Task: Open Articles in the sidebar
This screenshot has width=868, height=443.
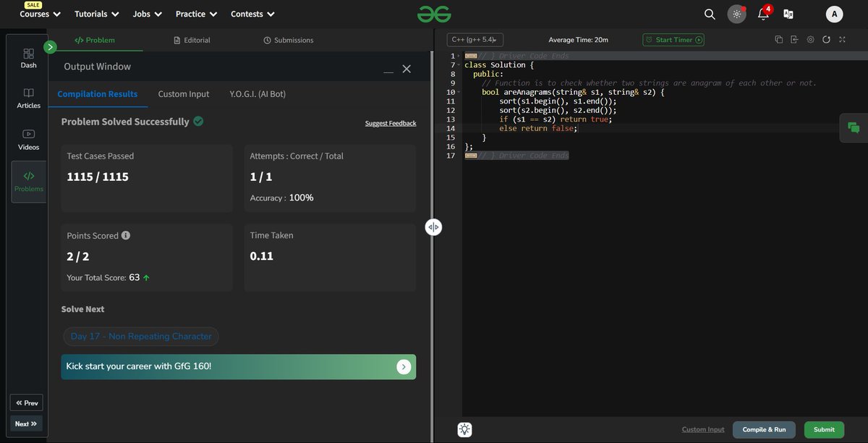Action: click(29, 98)
